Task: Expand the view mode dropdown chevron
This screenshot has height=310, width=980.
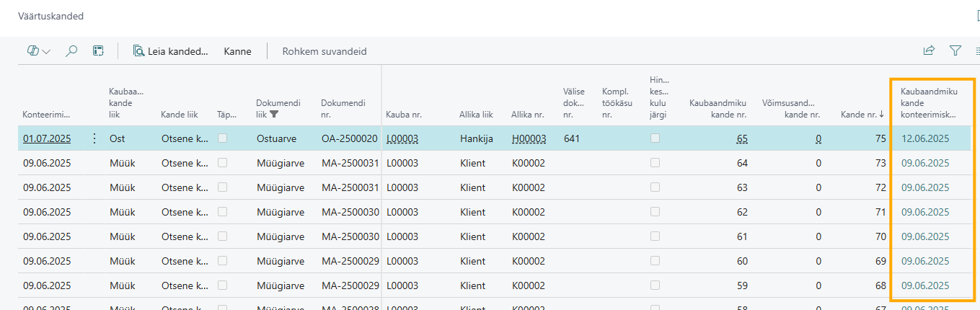Action: pos(47,52)
